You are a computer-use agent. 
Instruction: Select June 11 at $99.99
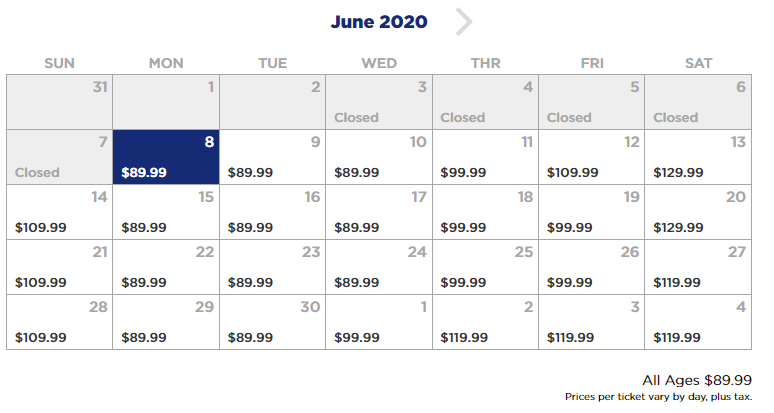tap(485, 157)
